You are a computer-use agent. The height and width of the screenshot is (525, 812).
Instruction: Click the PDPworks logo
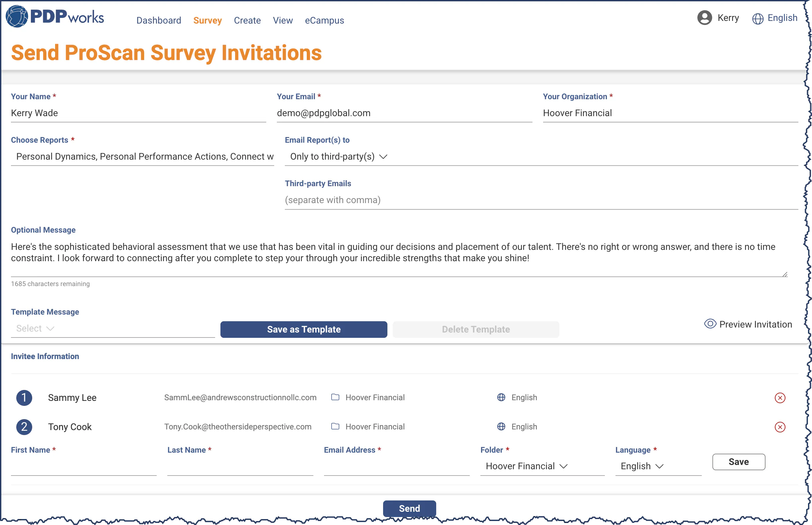point(54,16)
